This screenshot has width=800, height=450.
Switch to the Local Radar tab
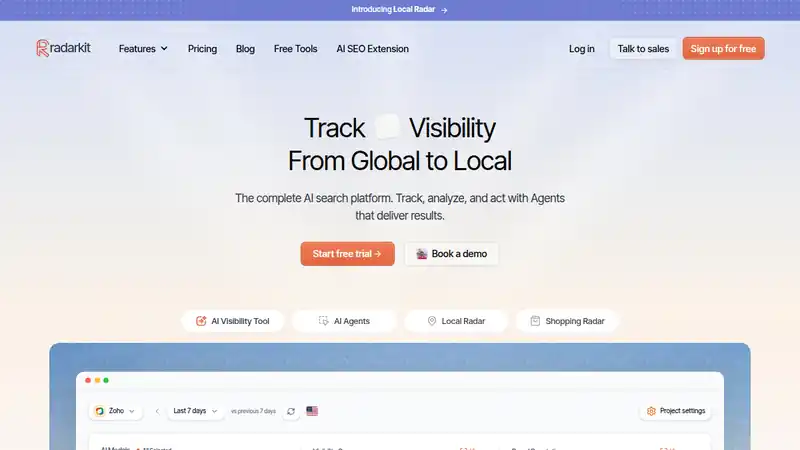tap(456, 321)
